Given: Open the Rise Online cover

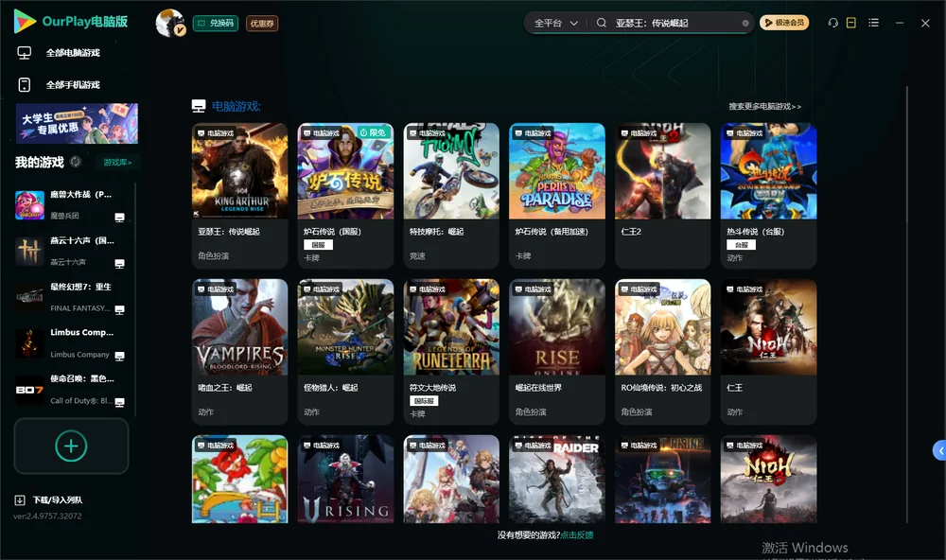Looking at the screenshot, I should [557, 327].
